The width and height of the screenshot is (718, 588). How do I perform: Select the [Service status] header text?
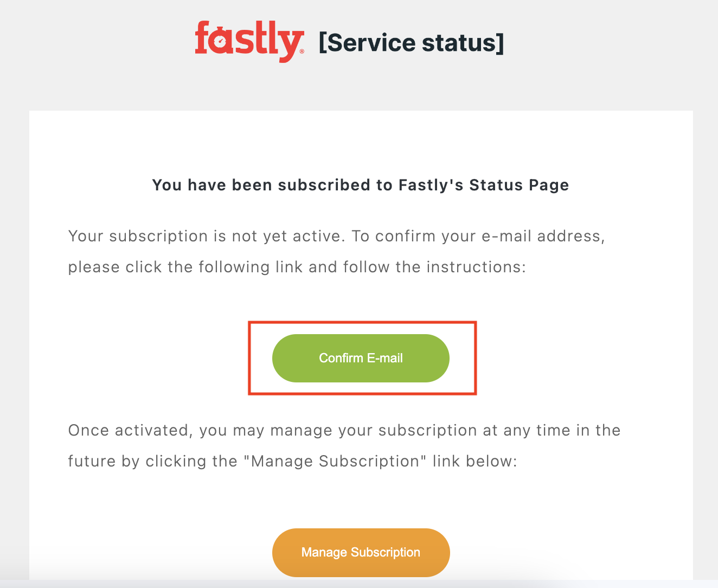point(411,42)
